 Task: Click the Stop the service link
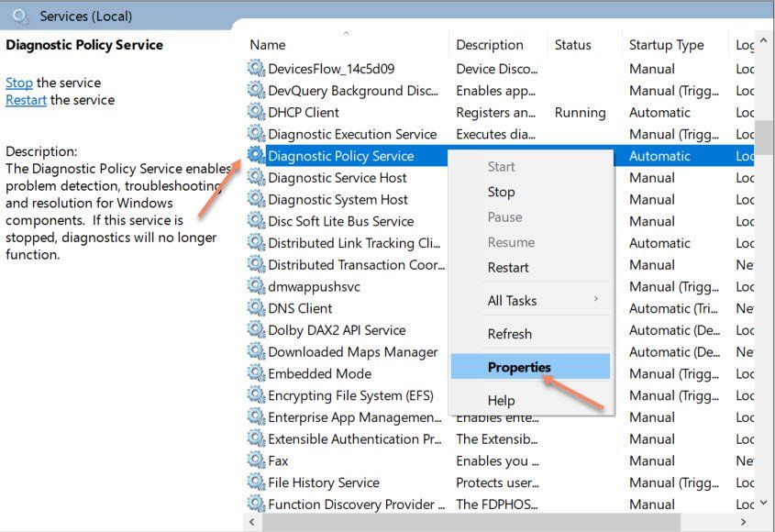tap(19, 83)
